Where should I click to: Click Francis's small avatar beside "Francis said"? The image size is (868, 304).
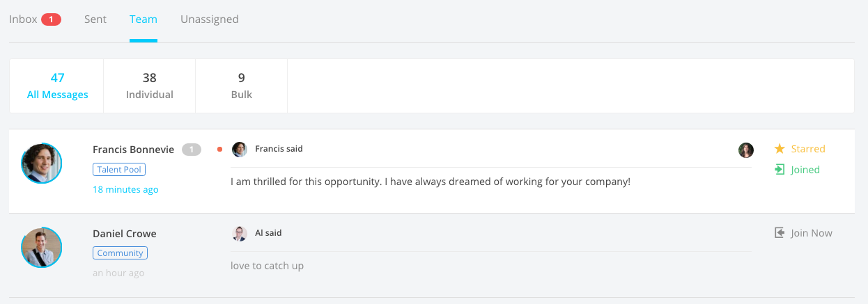pos(239,149)
